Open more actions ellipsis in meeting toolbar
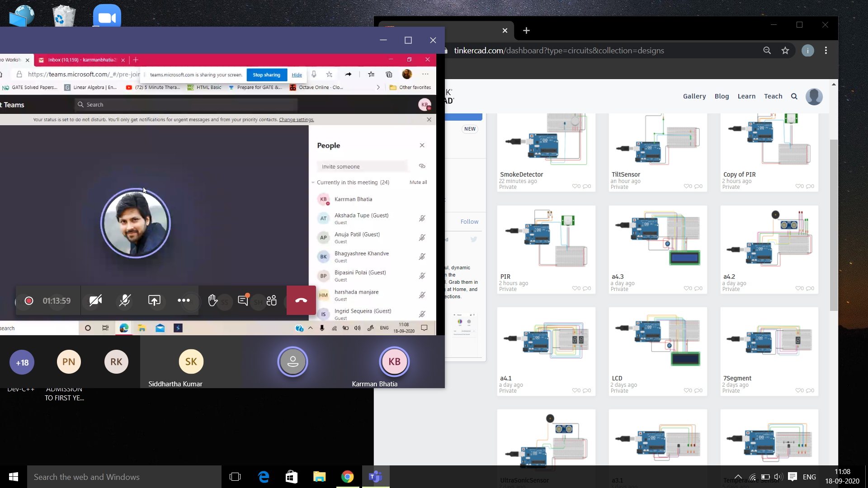Viewport: 868px width, 488px height. click(184, 300)
